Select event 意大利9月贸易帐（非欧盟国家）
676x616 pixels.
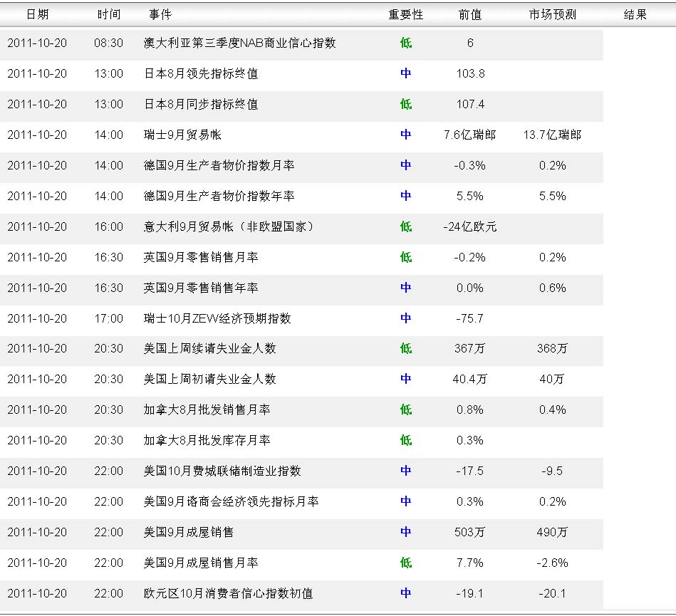click(x=229, y=226)
